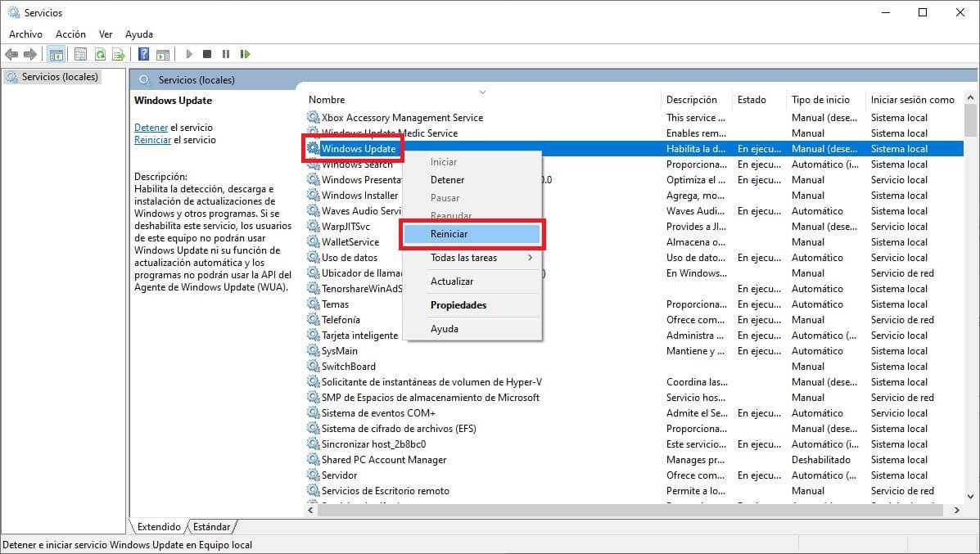Image resolution: width=980 pixels, height=554 pixels.
Task: Click the gear icon beside Uso de datos
Action: (313, 257)
